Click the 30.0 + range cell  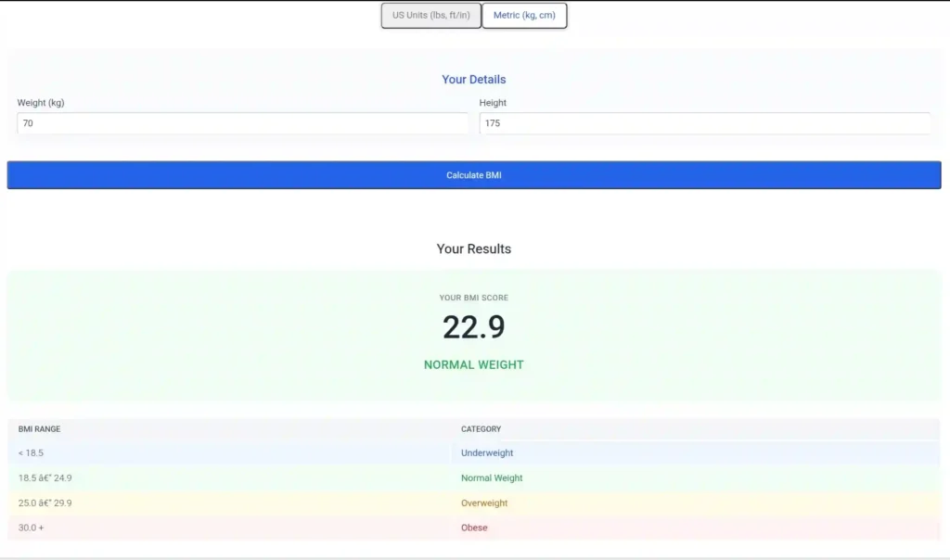pos(31,528)
